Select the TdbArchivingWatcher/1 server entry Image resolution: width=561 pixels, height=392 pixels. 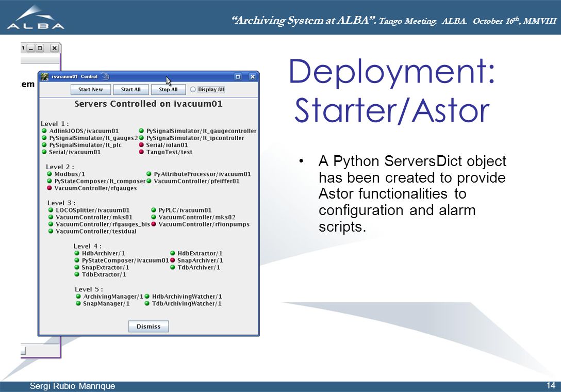point(187,304)
